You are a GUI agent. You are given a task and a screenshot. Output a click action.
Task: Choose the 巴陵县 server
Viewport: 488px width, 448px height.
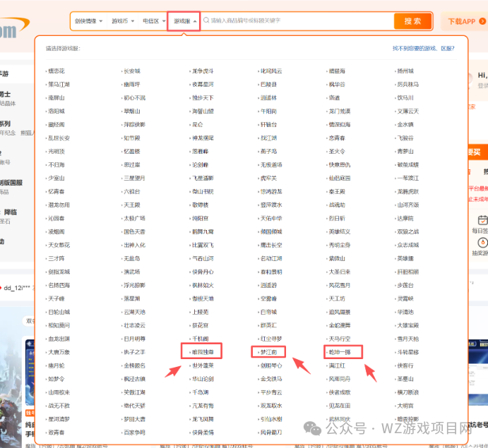(x=268, y=85)
